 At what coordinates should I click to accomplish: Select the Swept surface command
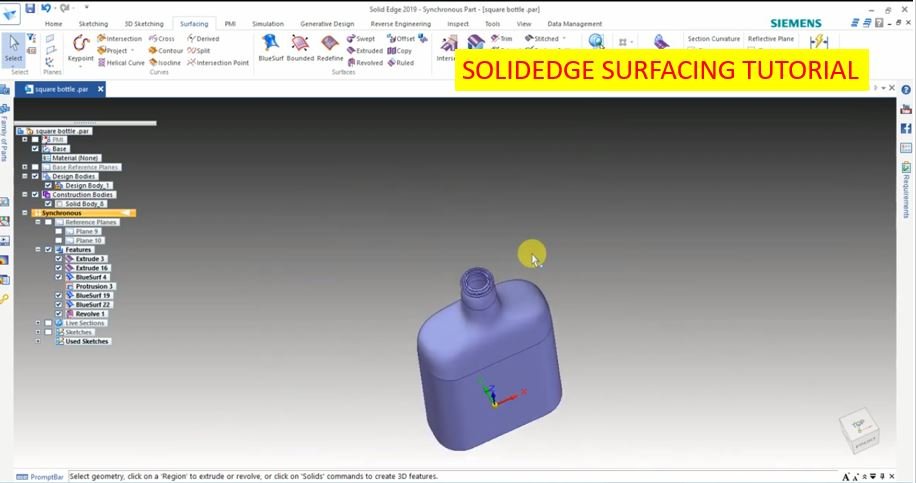[x=361, y=39]
